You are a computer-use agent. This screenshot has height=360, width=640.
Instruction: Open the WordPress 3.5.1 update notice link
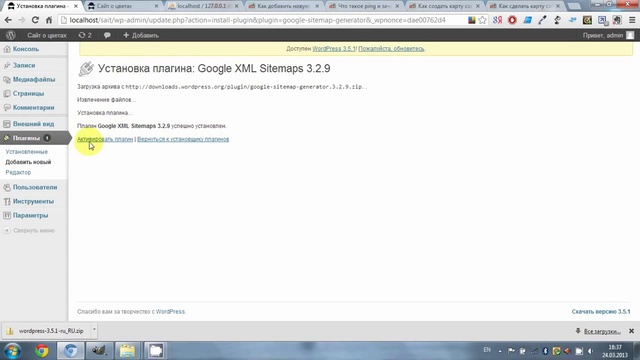333,49
